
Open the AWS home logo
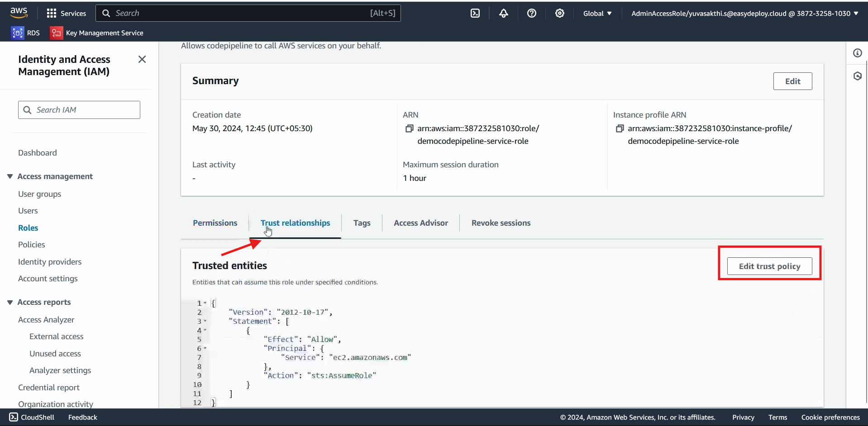[19, 13]
